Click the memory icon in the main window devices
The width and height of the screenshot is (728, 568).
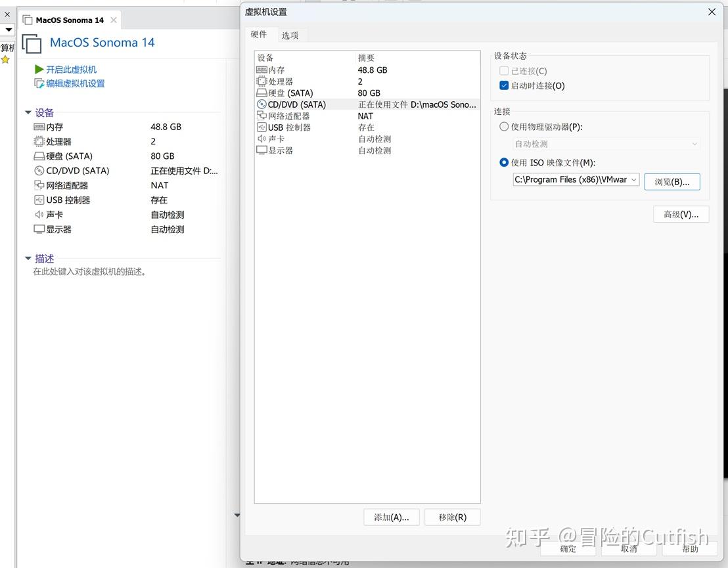39,127
